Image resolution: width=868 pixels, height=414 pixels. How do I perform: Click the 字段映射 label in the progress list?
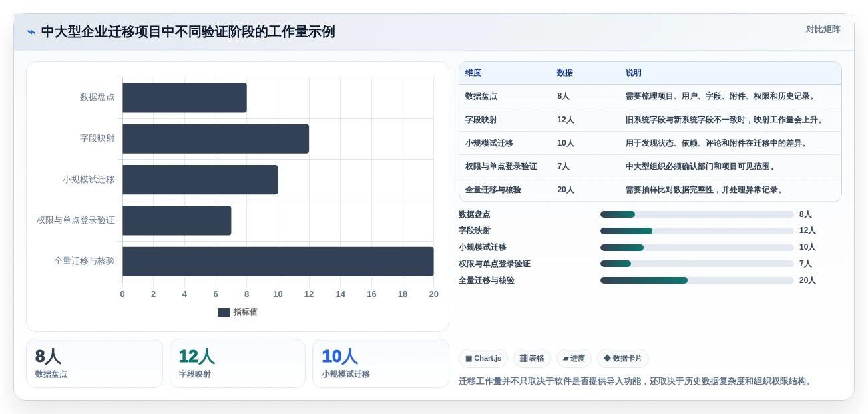point(475,231)
